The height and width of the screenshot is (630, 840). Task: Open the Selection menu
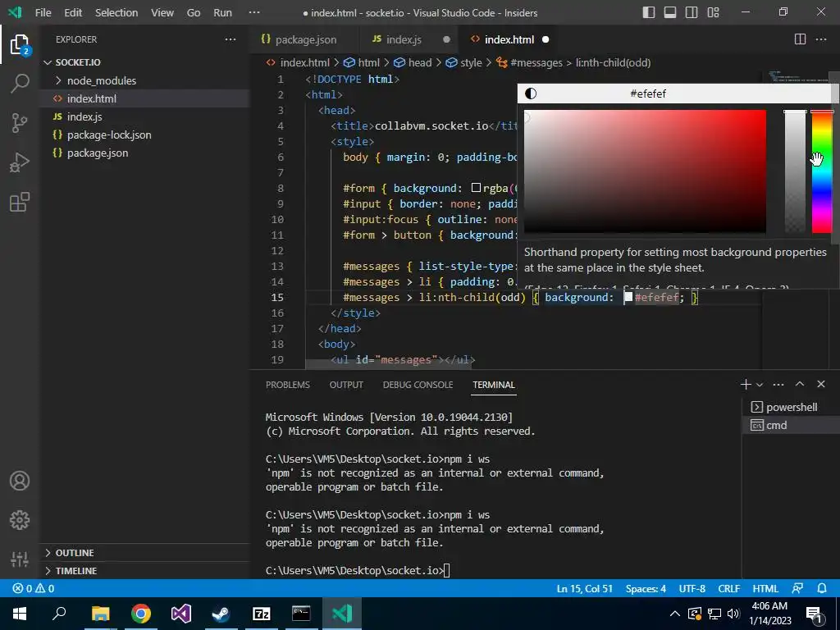coord(116,12)
